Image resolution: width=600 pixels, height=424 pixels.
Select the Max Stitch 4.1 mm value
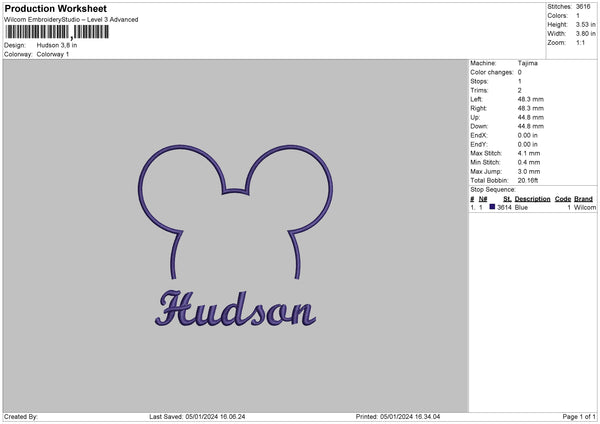[x=529, y=153]
